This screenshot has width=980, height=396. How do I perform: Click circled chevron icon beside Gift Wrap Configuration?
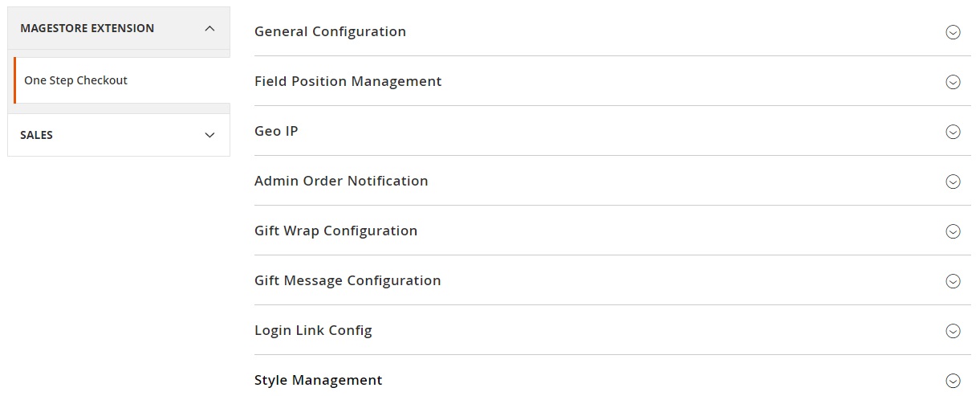953,231
